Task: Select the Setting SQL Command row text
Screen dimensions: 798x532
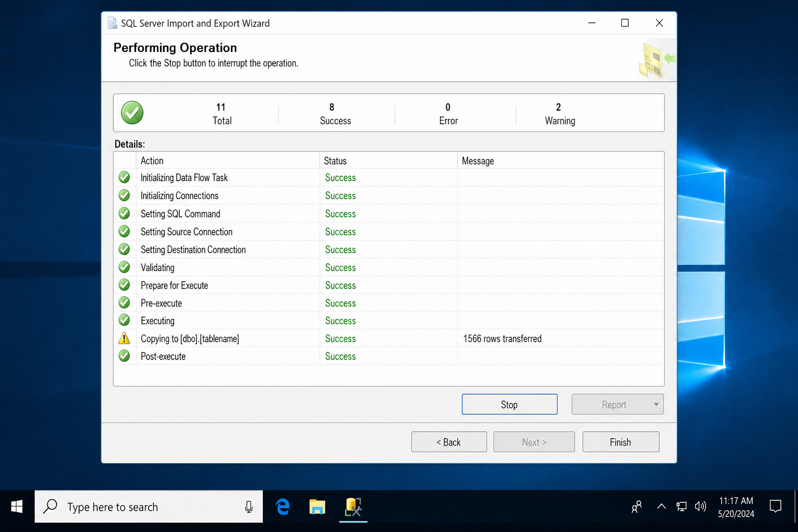Action: click(x=180, y=214)
